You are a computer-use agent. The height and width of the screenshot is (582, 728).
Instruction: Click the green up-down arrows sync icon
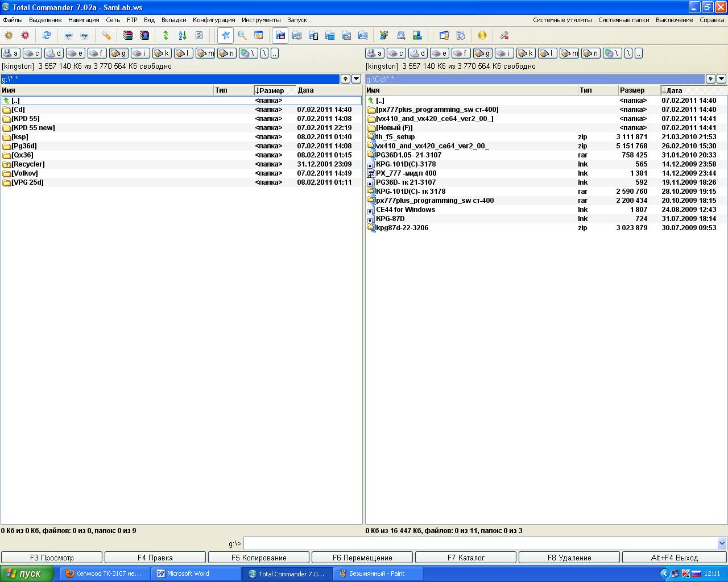pyautogui.click(x=166, y=35)
